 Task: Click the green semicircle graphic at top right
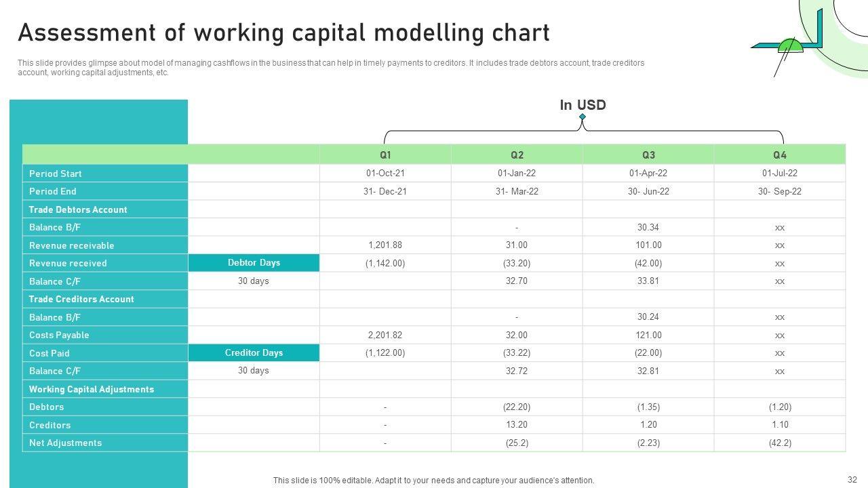coord(790,47)
